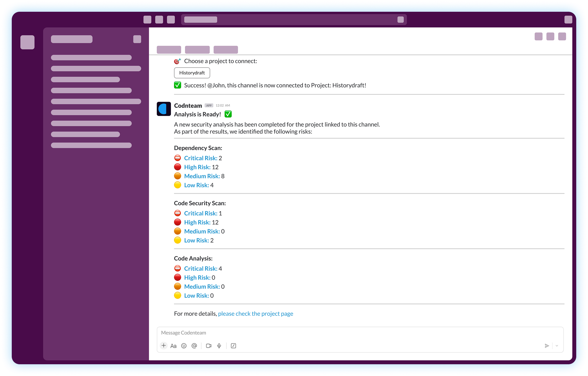Click the Codnteam sender name
588x376 pixels.
point(188,105)
